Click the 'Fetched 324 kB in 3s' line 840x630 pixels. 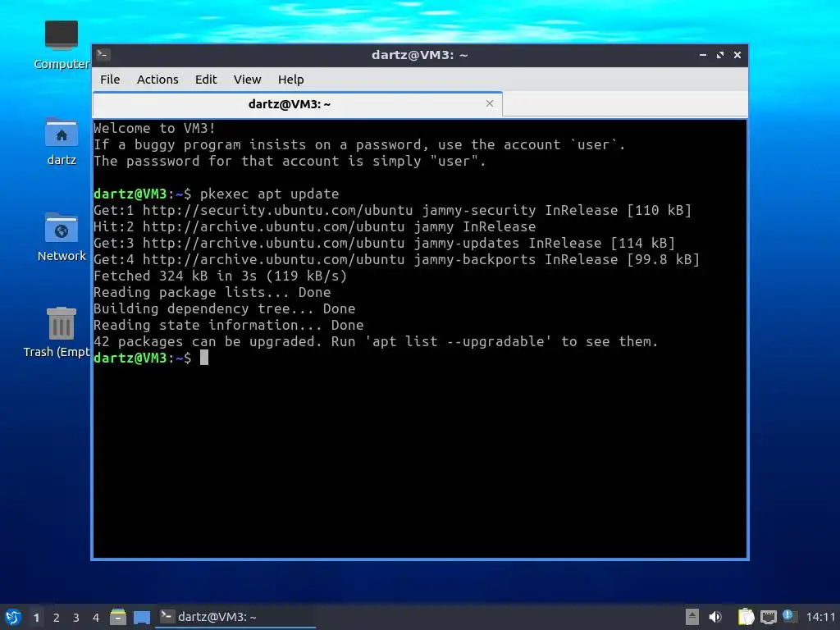pyautogui.click(x=220, y=276)
